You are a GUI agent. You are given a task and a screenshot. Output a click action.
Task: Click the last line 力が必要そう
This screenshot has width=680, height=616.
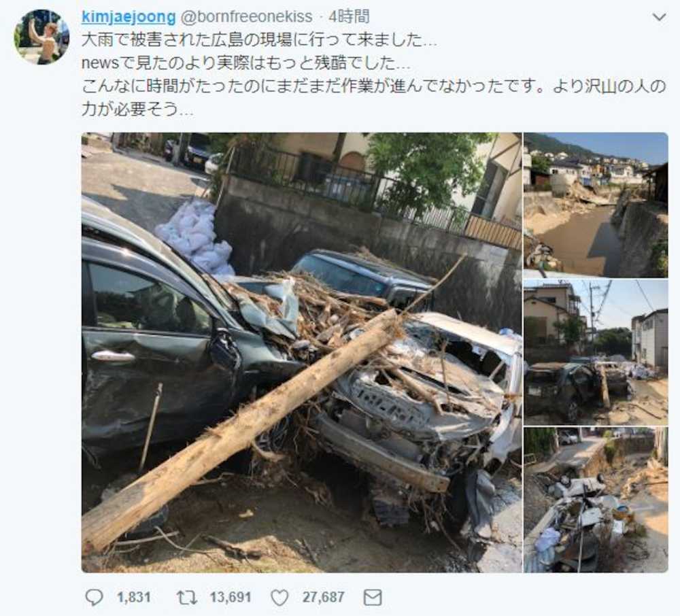(x=137, y=109)
